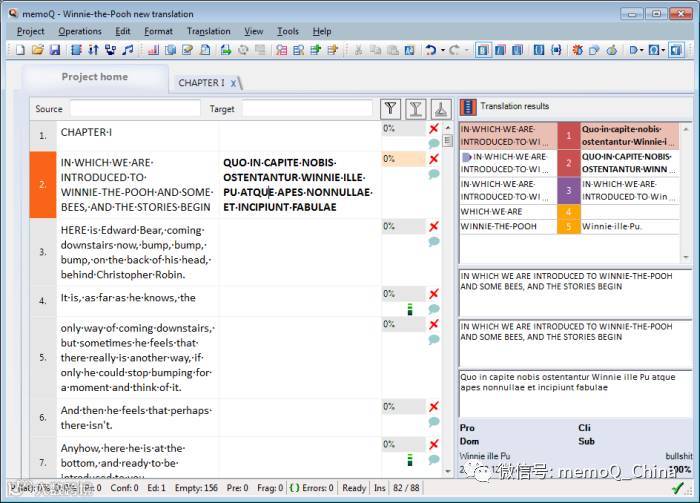Switch to the Project home tab
Image resolution: width=700 pixels, height=503 pixels.
(95, 77)
